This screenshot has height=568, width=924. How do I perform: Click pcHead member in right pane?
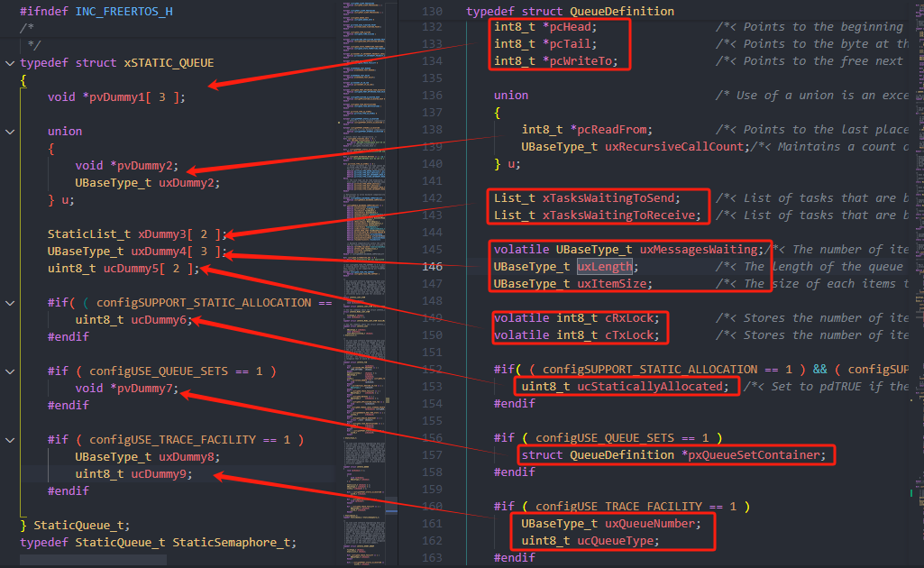[570, 27]
